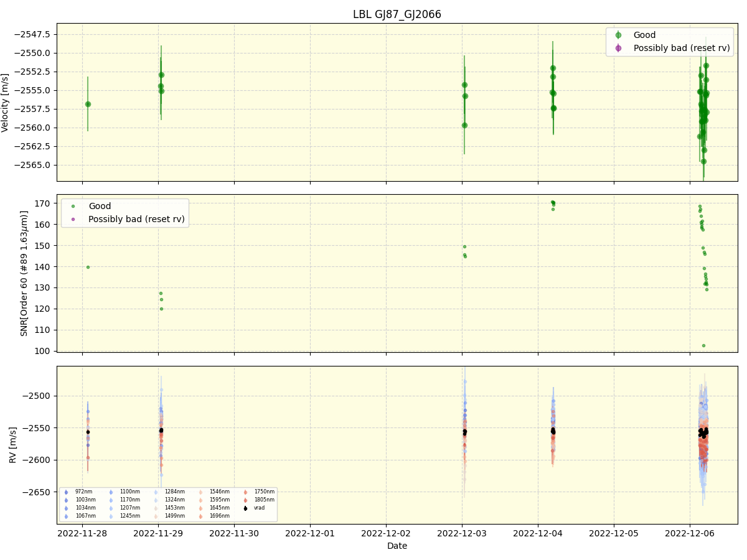
Task: Click the 1805nm legend marker
Action: pyautogui.click(x=245, y=500)
